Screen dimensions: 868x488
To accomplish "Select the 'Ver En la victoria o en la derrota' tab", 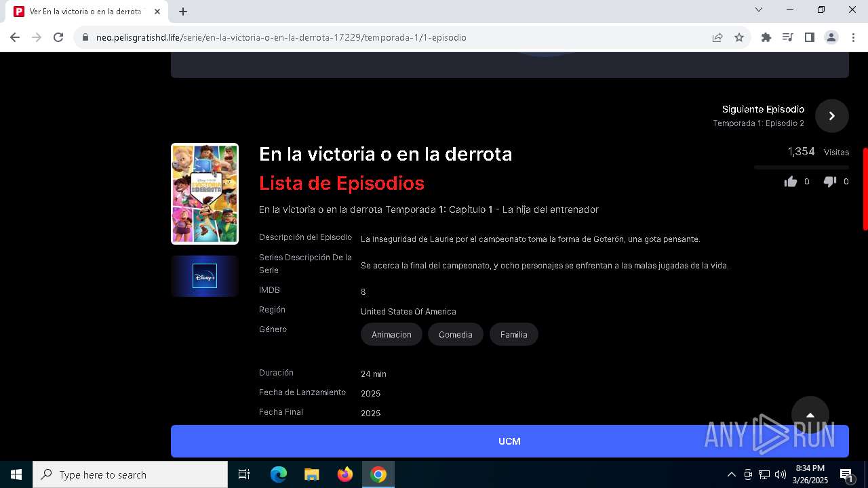I will [x=88, y=12].
